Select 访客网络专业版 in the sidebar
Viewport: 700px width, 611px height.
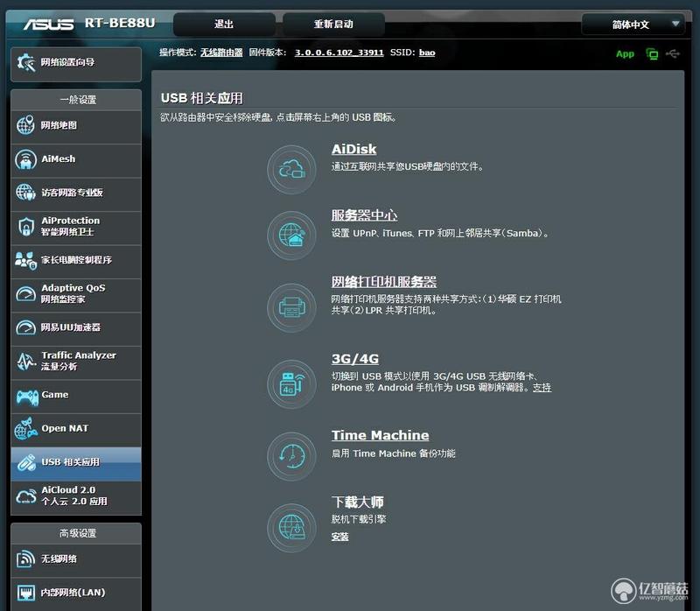76,193
